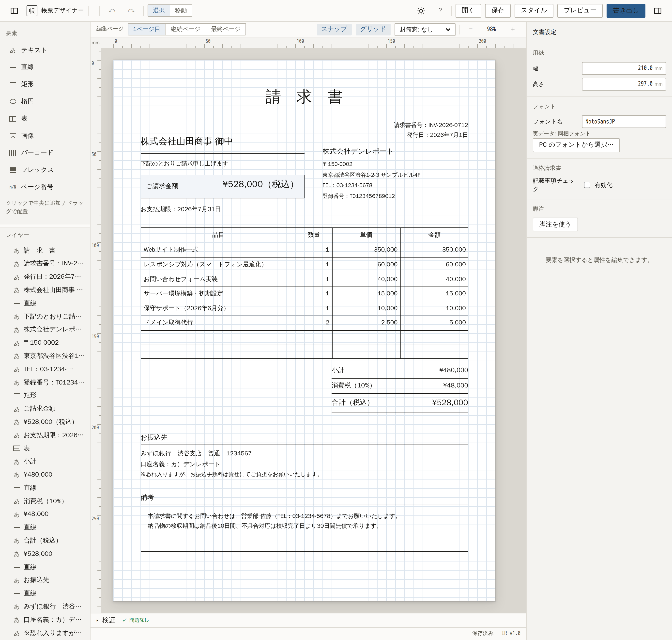Toggle the right panel icon
This screenshot has width=672, height=640.
(x=658, y=11)
